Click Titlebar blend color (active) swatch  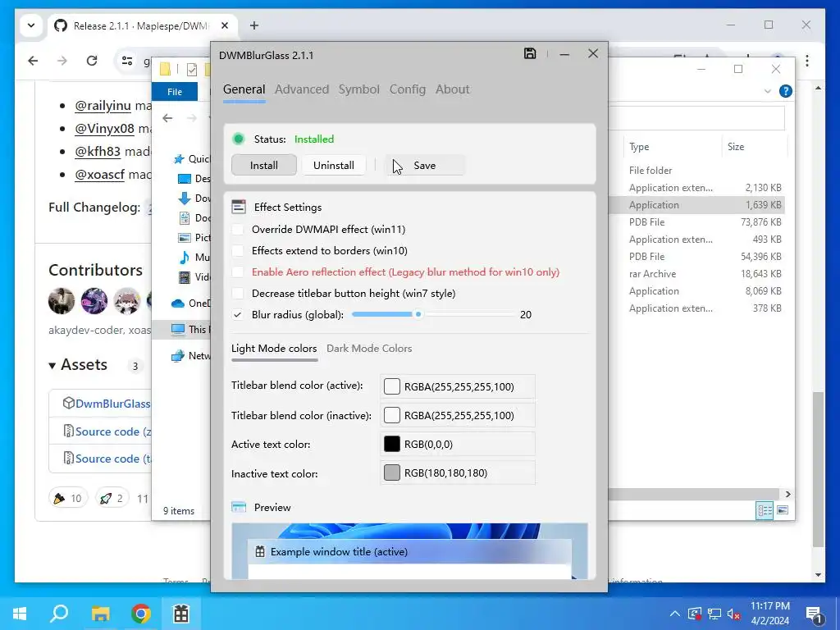pyautogui.click(x=391, y=386)
